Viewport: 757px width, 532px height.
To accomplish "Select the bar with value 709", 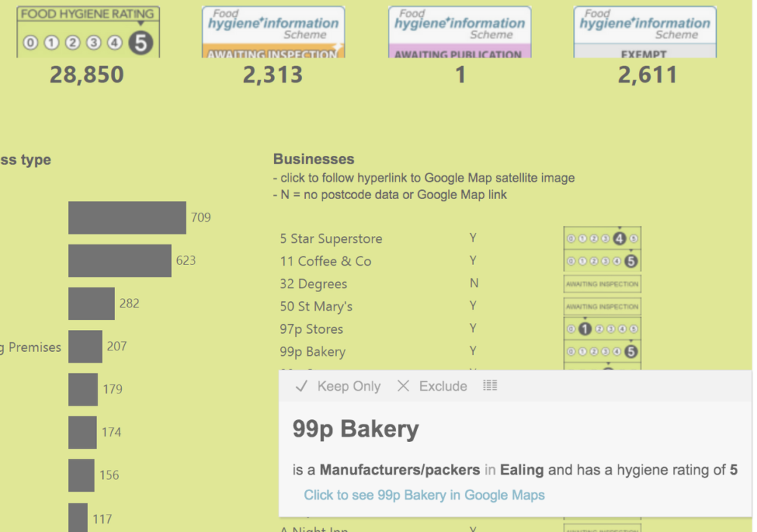I will point(127,218).
